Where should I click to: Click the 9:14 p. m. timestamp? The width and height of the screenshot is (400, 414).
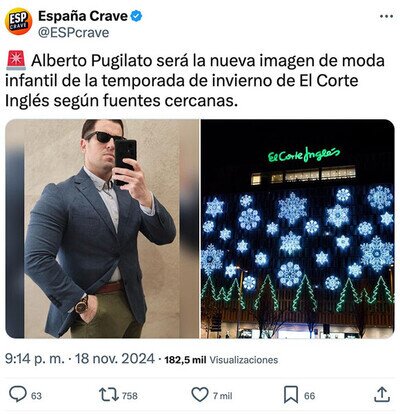point(35,359)
